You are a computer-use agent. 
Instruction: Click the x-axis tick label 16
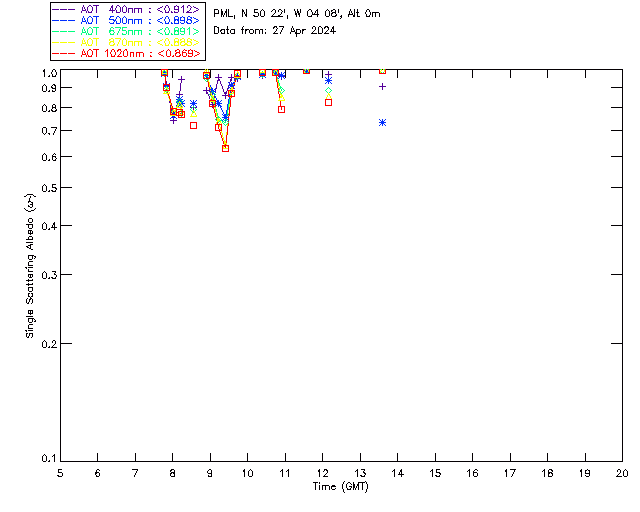coord(472,473)
